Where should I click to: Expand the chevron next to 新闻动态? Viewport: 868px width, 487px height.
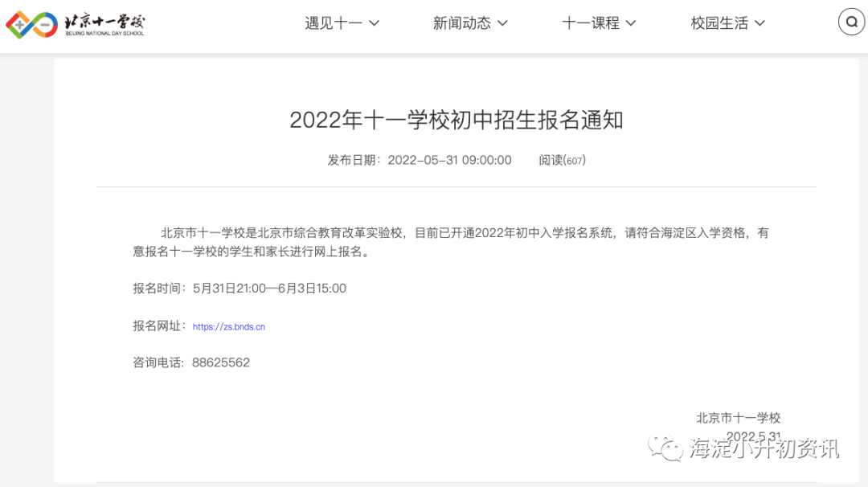pos(502,23)
